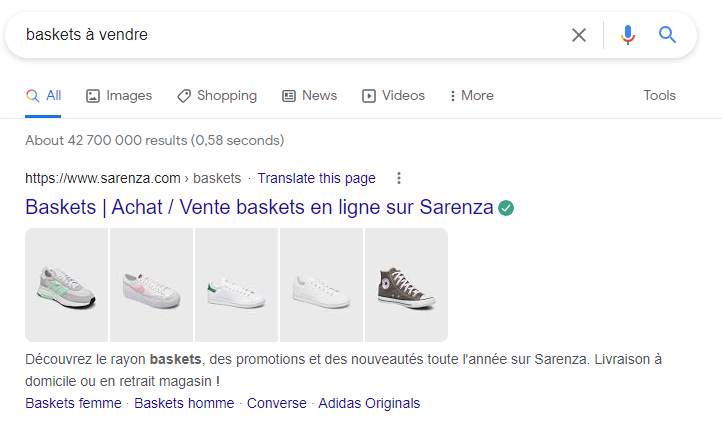Viewport: 722px width, 421px height.
Task: Open the More search filters menu
Action: [x=471, y=96]
